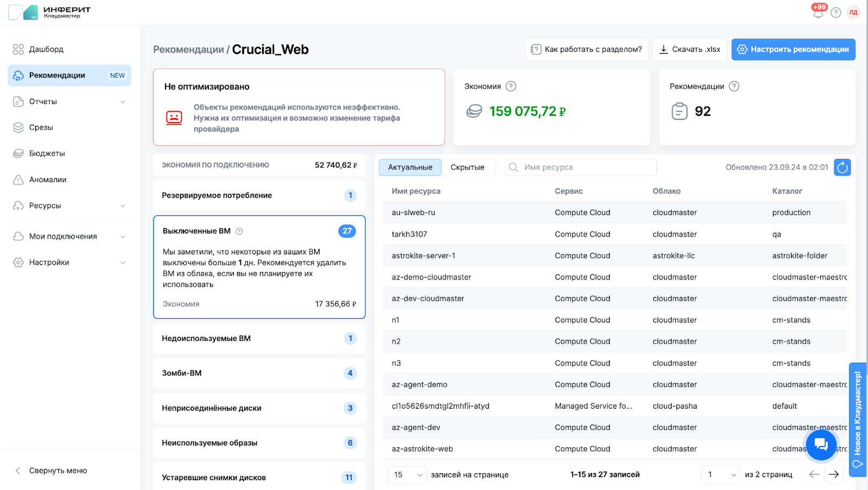Go to next page arrow
This screenshot has height=490, width=868.
834,474
